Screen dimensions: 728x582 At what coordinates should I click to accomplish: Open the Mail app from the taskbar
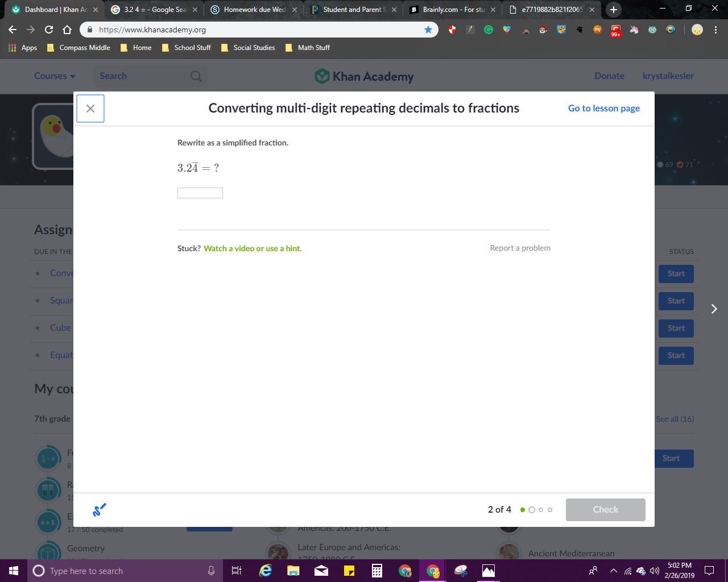(x=321, y=571)
